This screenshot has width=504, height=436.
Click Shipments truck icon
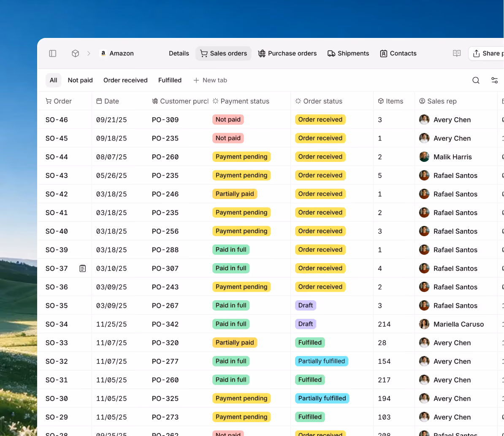coord(331,53)
